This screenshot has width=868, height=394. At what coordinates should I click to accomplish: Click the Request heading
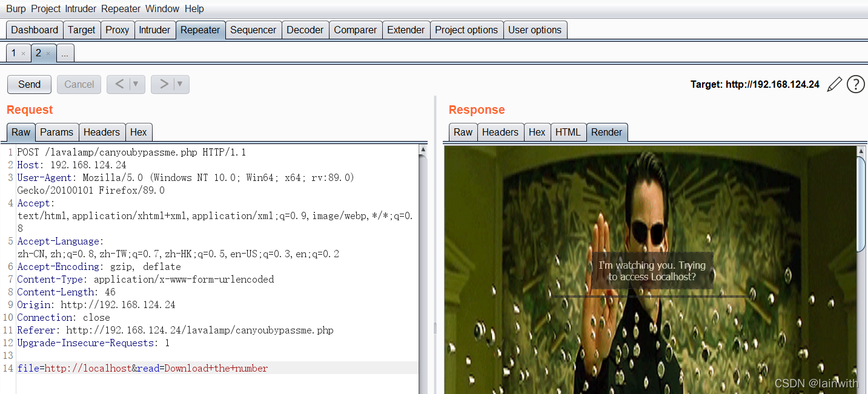[30, 110]
